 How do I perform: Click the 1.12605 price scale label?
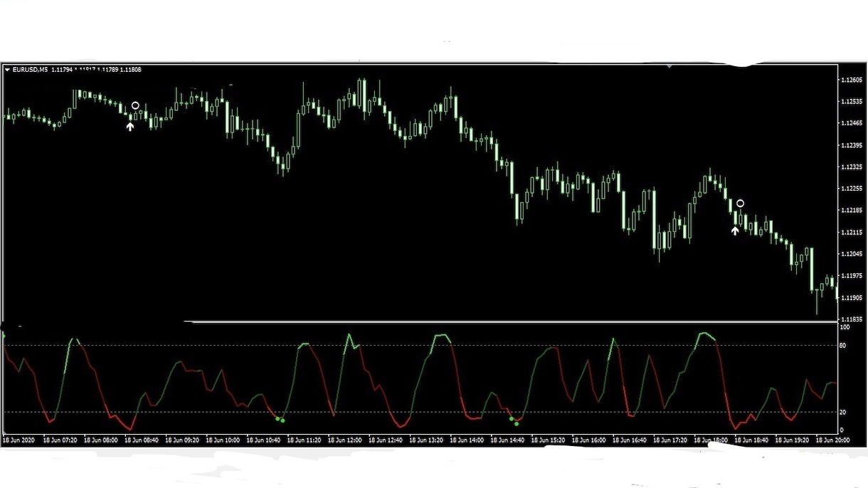click(x=851, y=80)
